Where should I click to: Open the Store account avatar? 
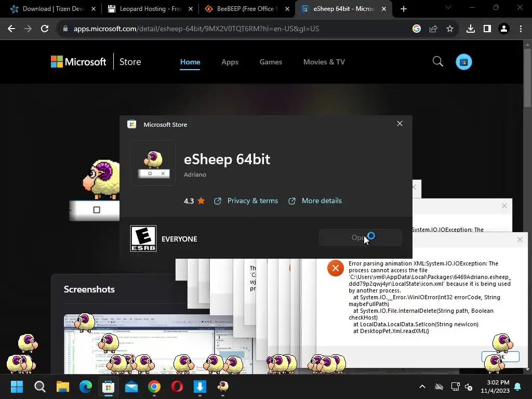tap(464, 62)
